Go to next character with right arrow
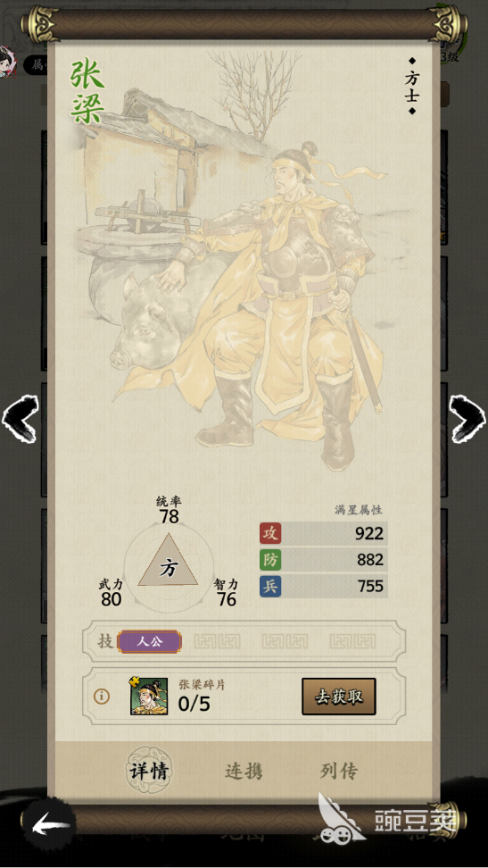The width and height of the screenshot is (488, 868). click(x=467, y=418)
